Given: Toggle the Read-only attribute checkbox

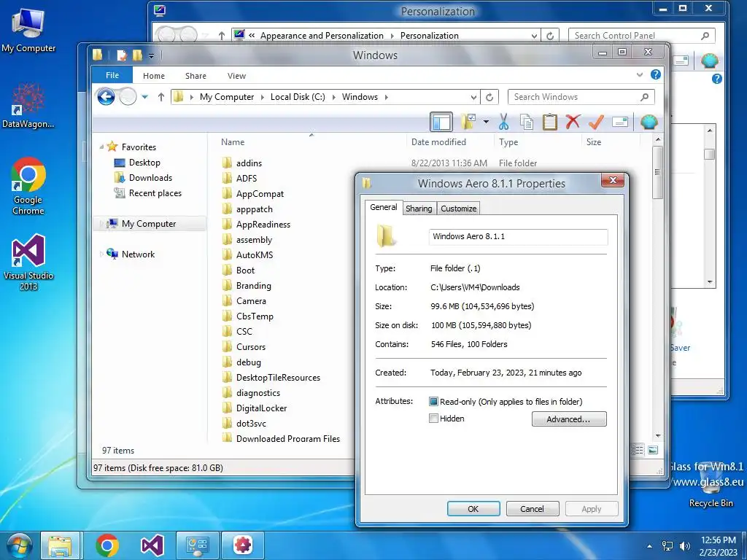Looking at the screenshot, I should 433,402.
